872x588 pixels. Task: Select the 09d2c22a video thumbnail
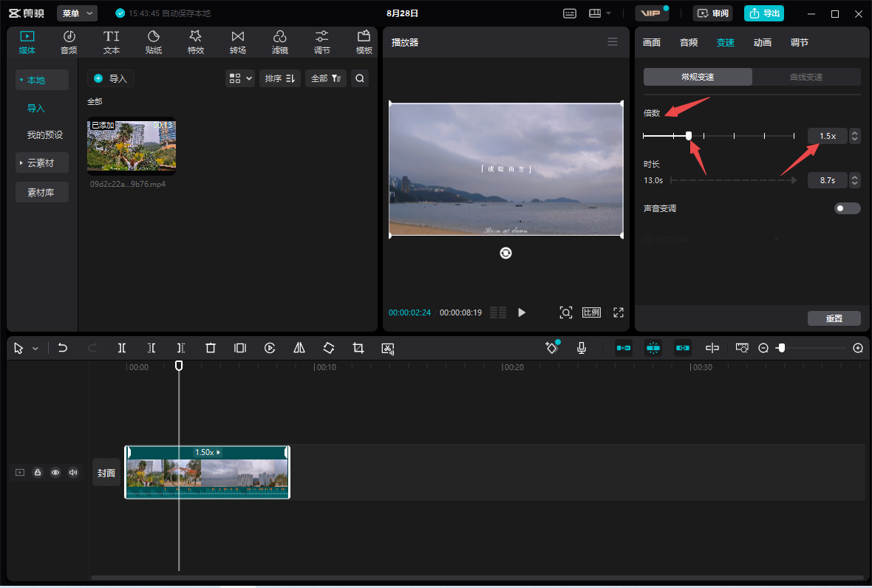coord(132,146)
